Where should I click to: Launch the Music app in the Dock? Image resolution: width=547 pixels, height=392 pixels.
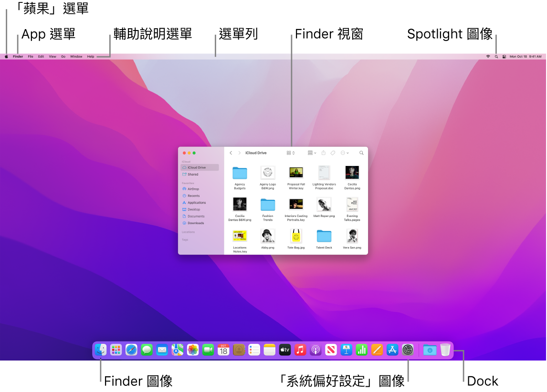300,350
